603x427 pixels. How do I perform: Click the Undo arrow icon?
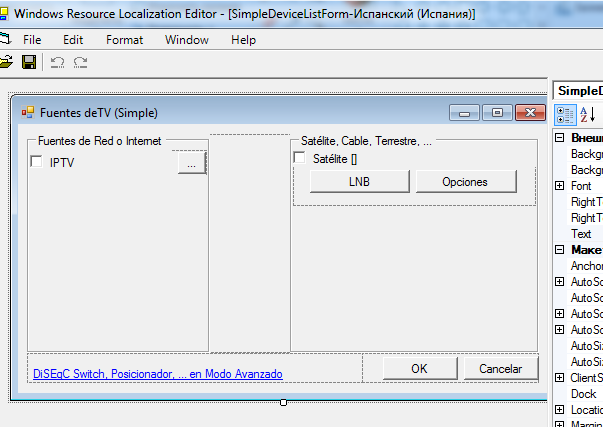[x=57, y=62]
